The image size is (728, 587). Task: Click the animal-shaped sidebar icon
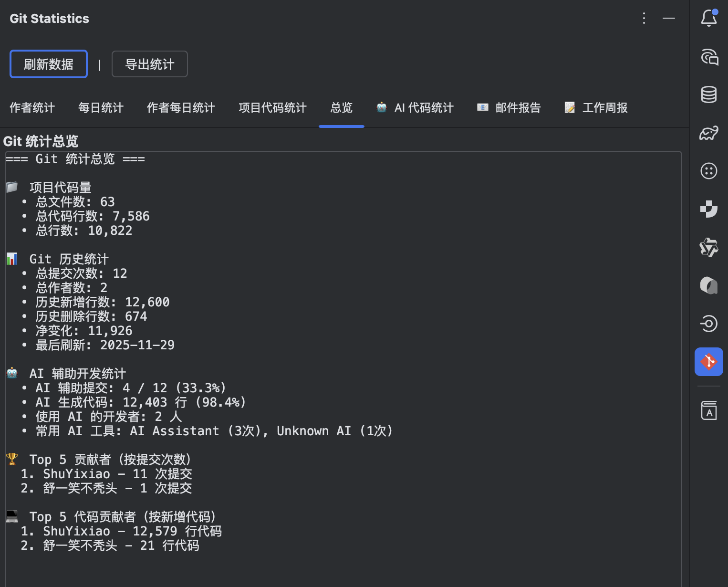(709, 133)
